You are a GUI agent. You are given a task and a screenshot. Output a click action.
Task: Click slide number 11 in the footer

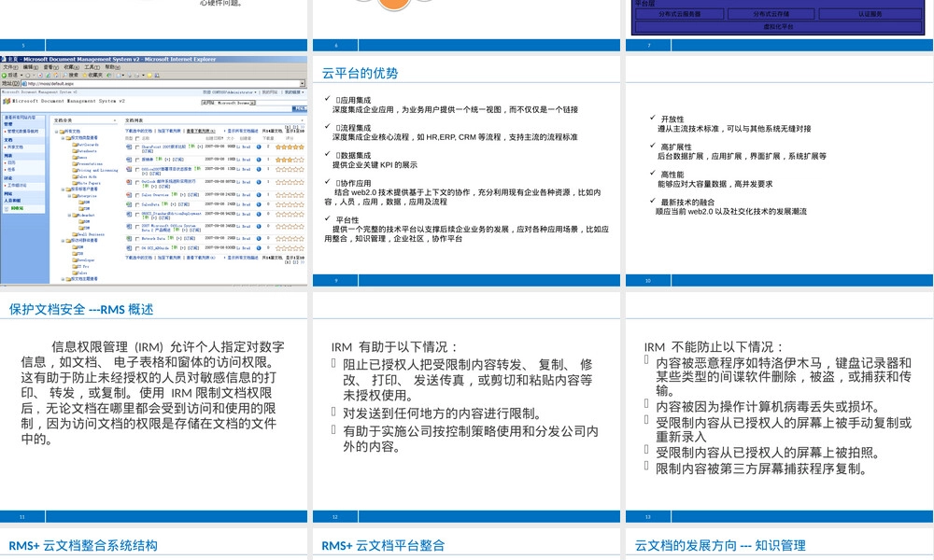(x=22, y=516)
